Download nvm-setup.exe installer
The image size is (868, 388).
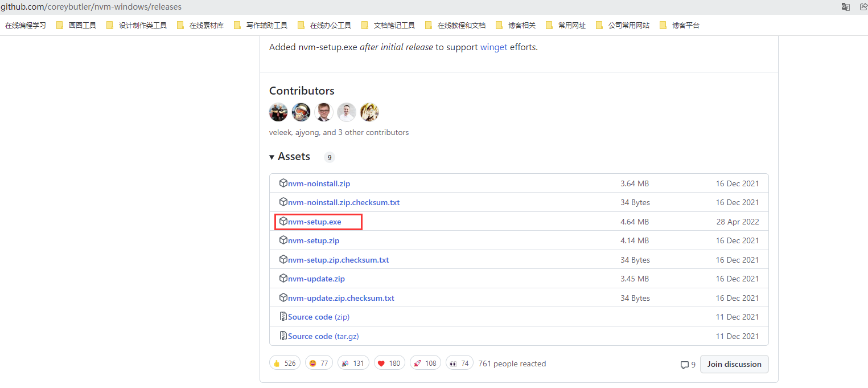(315, 222)
